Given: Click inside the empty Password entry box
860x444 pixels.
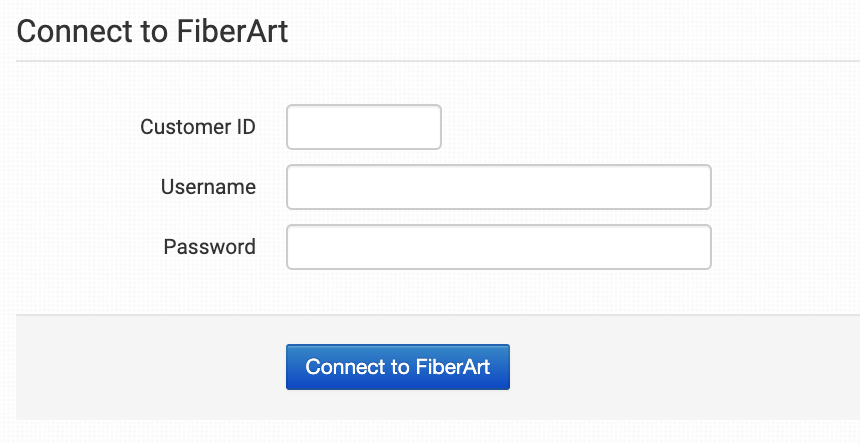Looking at the screenshot, I should 498,247.
